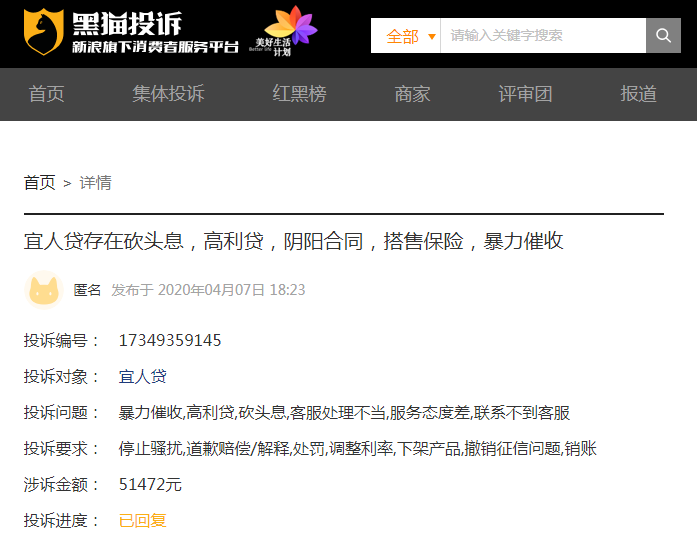Click the amount 51472元
This screenshot has width=697, height=548.
[150, 484]
